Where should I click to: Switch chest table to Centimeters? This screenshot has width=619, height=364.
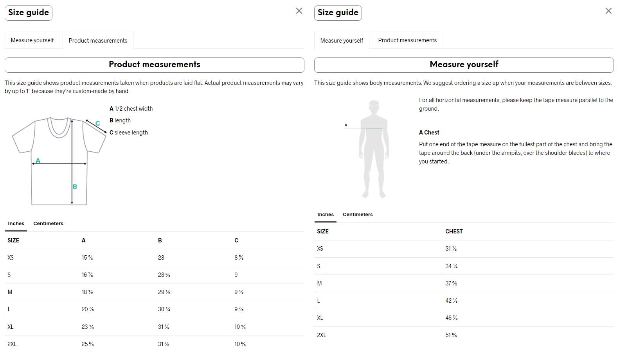(358, 215)
